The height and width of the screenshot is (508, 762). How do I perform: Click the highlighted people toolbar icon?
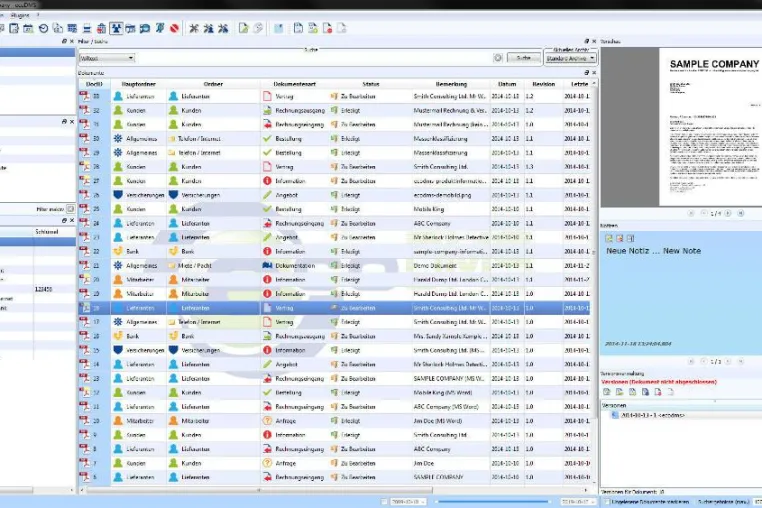click(116, 28)
